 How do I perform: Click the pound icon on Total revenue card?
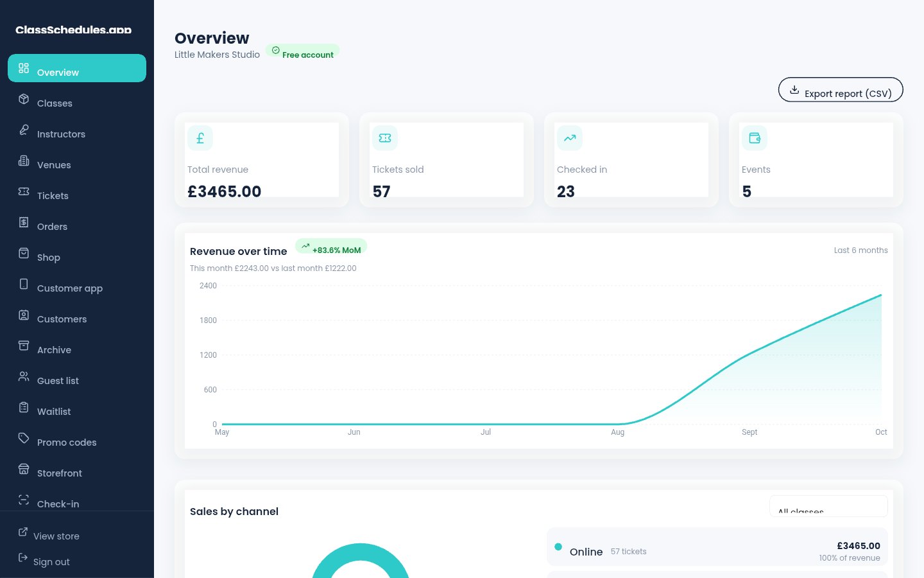pyautogui.click(x=200, y=138)
